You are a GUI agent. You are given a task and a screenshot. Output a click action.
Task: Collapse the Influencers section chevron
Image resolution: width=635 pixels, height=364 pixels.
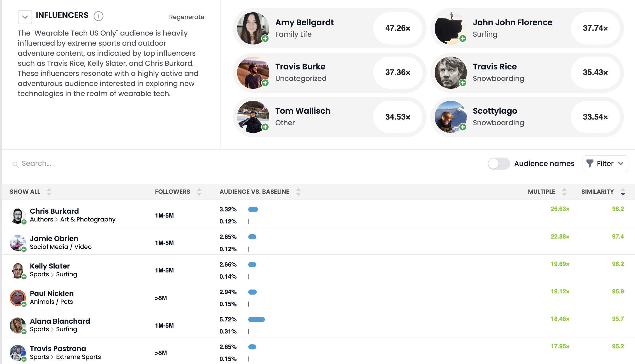(x=25, y=17)
